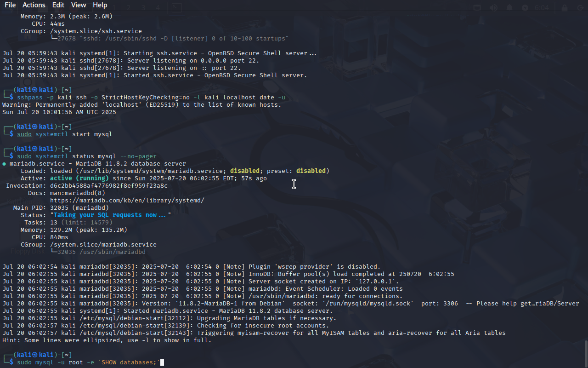Click the '/system.slice/mariadb.service' CGroup path
The image size is (588, 368).
click(103, 245)
